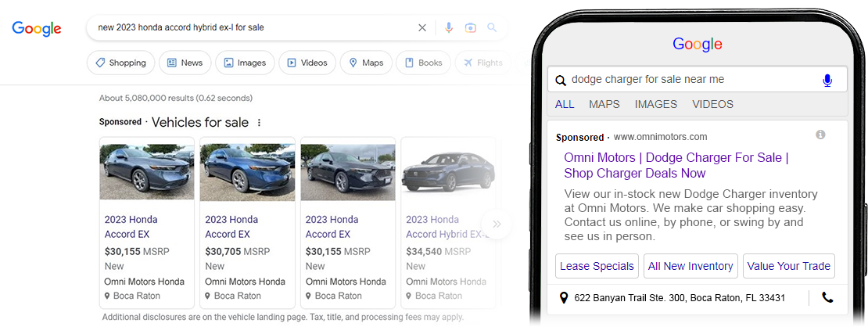868x327 pixels.
Task: Select the News filter chip
Action: tap(185, 63)
